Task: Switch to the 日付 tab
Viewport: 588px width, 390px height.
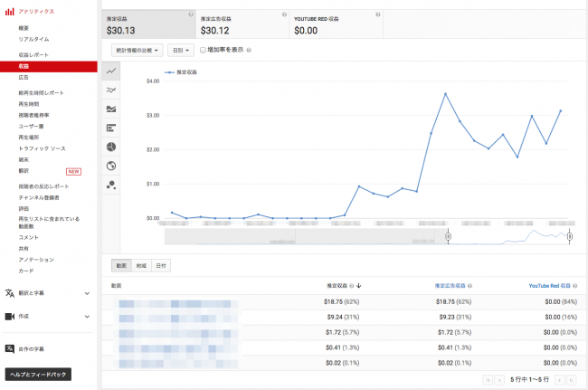Action: click(160, 265)
